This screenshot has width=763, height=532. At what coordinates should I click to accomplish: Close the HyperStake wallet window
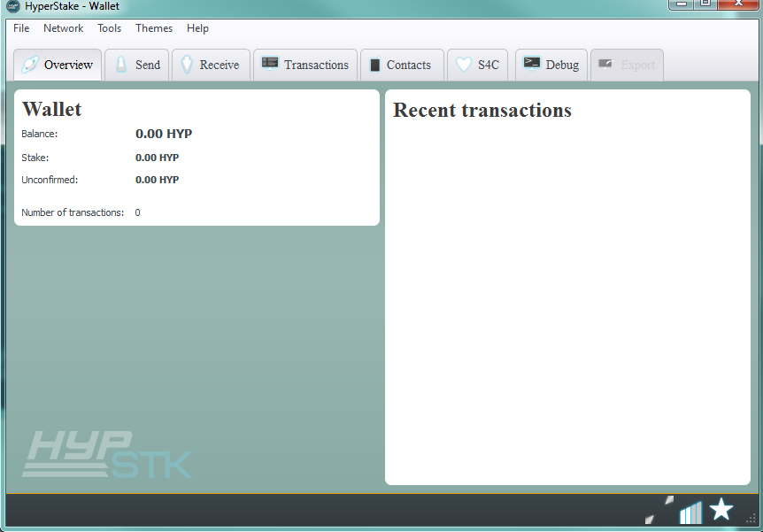pos(738,4)
